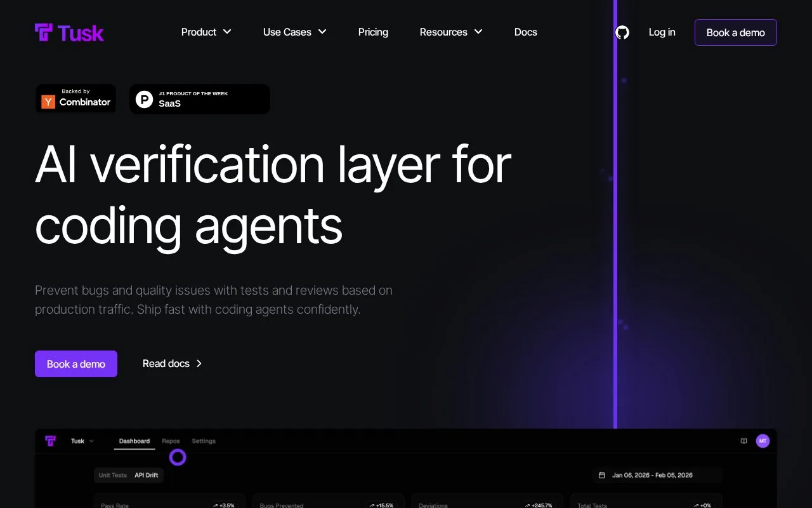812x508 pixels.
Task: Expand the Use Cases menu
Action: [295, 32]
